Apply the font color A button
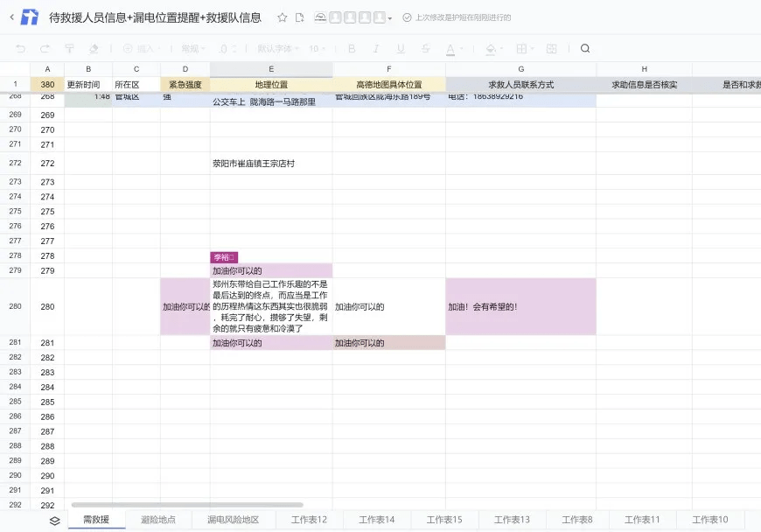 tap(450, 48)
